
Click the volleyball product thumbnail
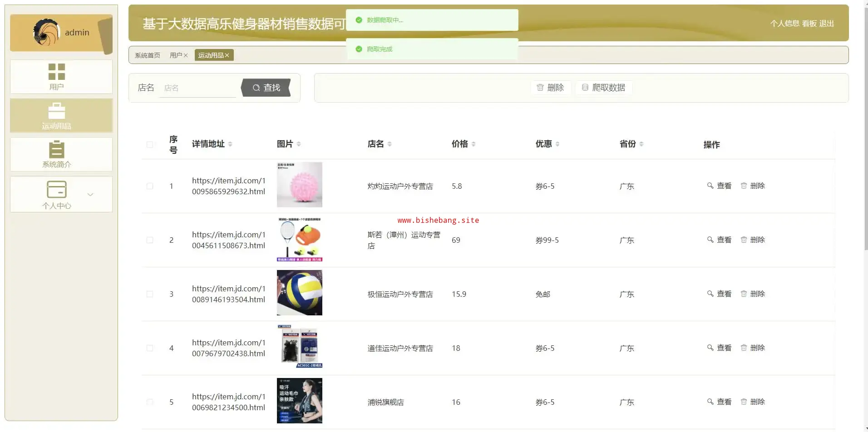300,293
